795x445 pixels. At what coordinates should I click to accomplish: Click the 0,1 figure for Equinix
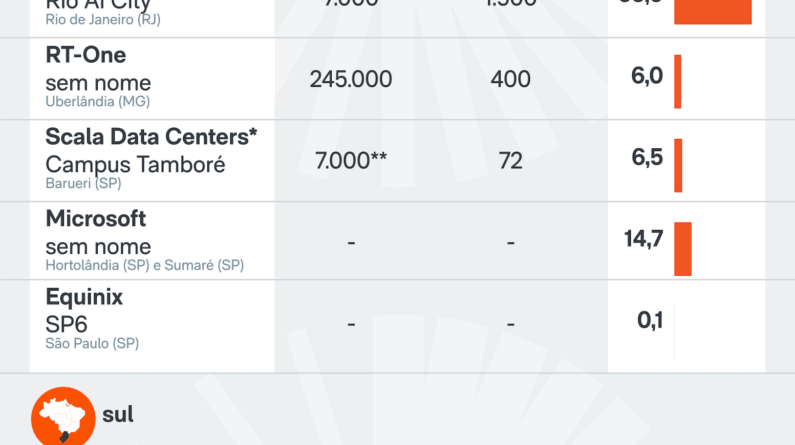click(650, 320)
